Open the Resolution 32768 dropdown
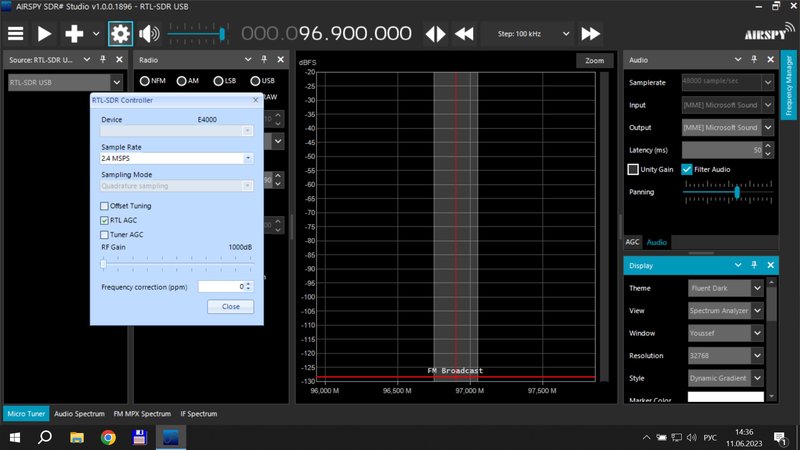This screenshot has height=450, width=800. point(726,356)
